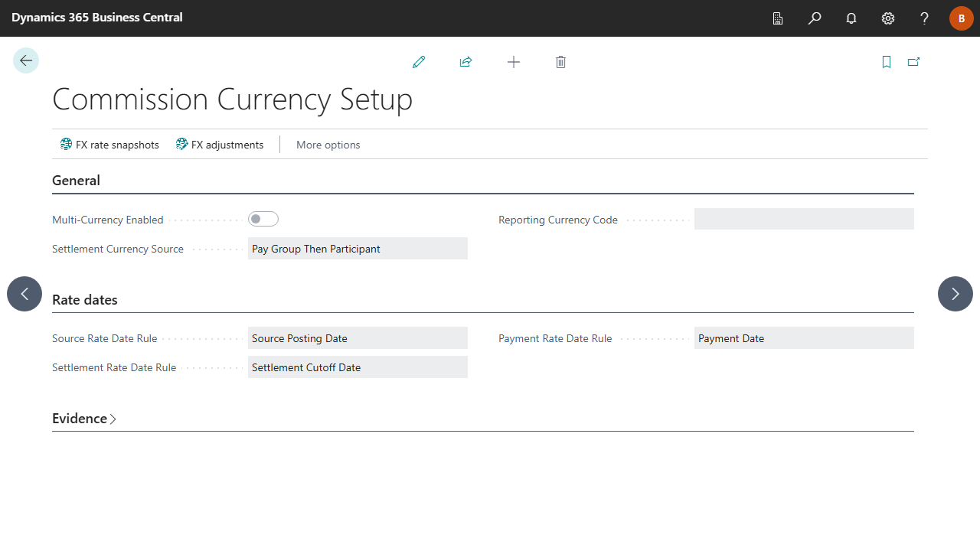Image resolution: width=980 pixels, height=551 pixels.
Task: Delete the record with trash icon
Action: [560, 62]
